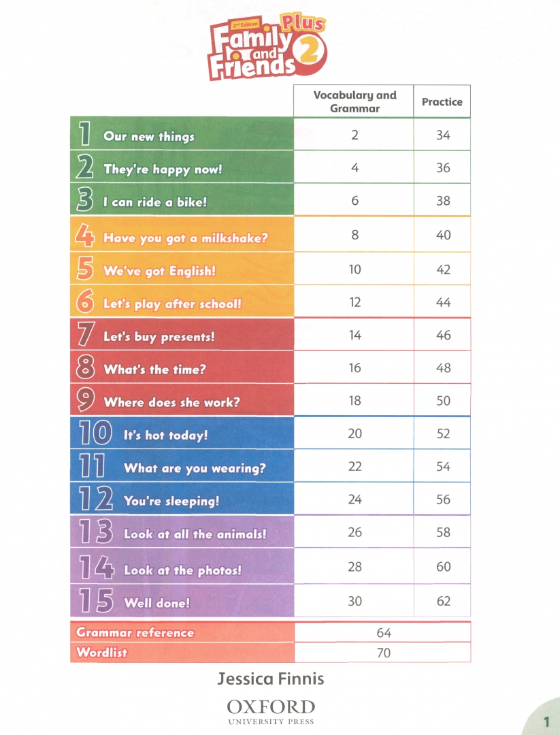
Task: Go to Grammar reference page 64
Action: click(x=270, y=632)
